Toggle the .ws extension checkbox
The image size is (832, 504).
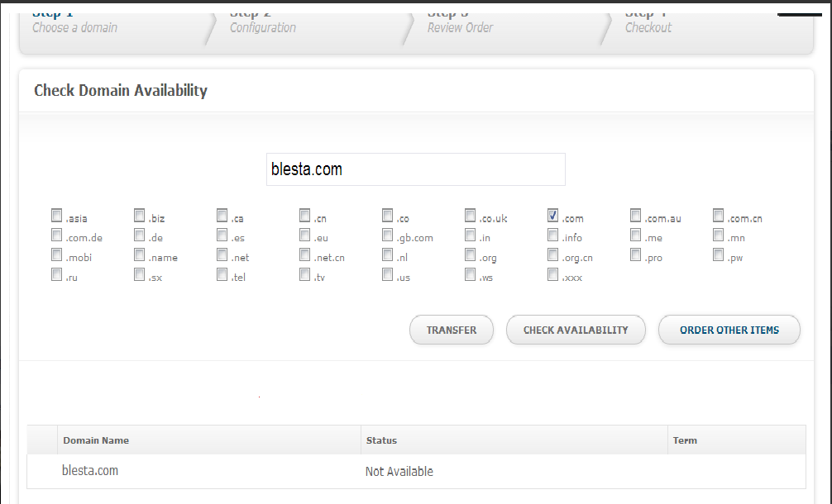point(471,274)
